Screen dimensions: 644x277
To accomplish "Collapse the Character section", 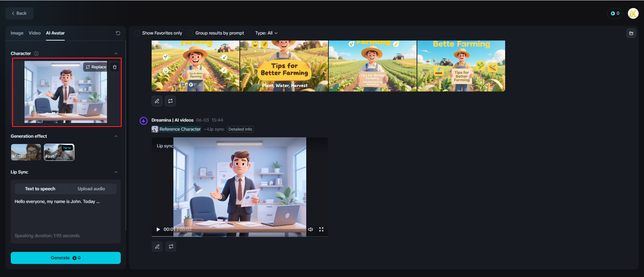I will coord(116,54).
